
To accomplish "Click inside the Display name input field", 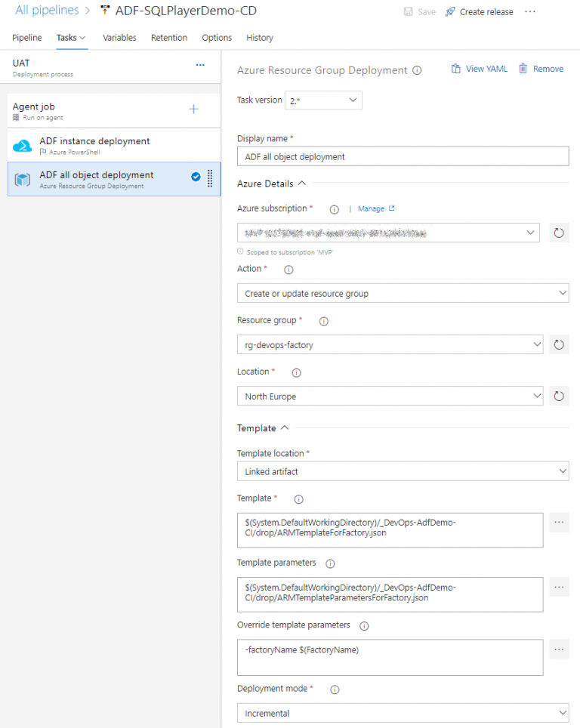I will (403, 156).
